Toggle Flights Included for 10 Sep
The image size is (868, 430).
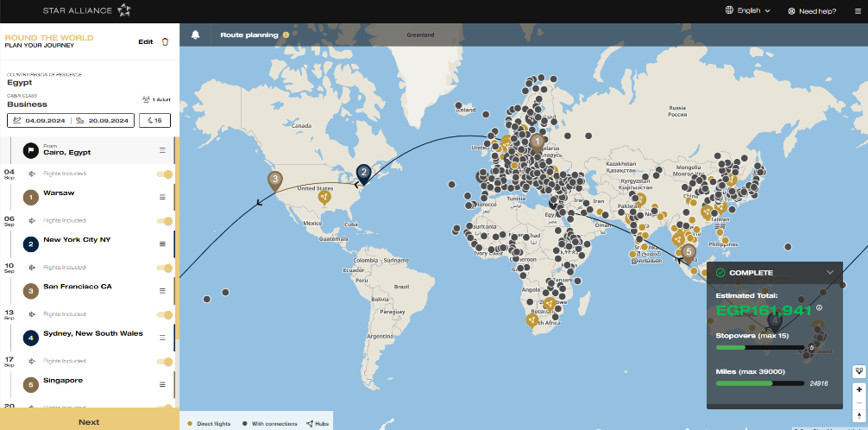[x=165, y=268]
